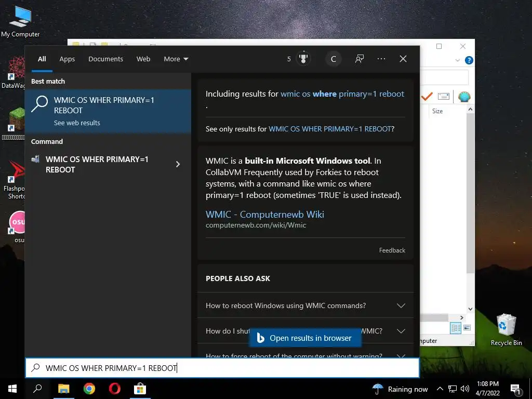The image size is (532, 399).
Task: Search only for WMIC OS WHER PRIMARY=1 REBOOT
Action: [330, 129]
